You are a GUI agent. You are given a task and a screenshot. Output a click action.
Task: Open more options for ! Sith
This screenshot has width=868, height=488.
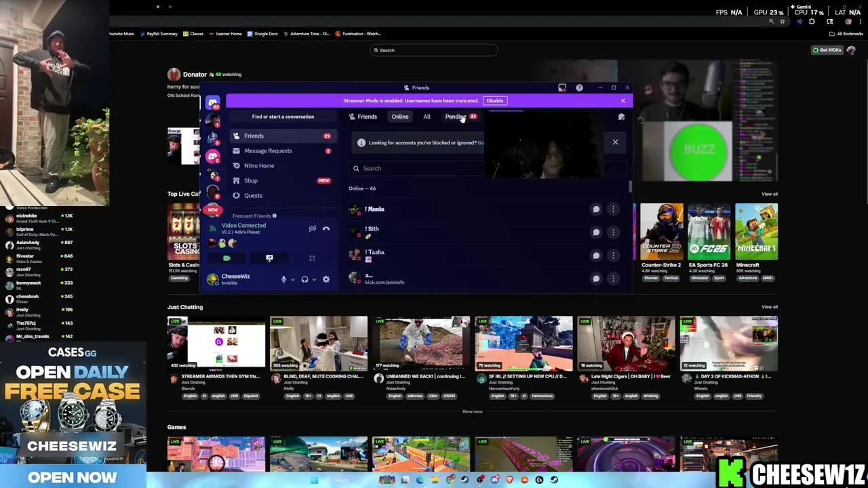coord(613,232)
